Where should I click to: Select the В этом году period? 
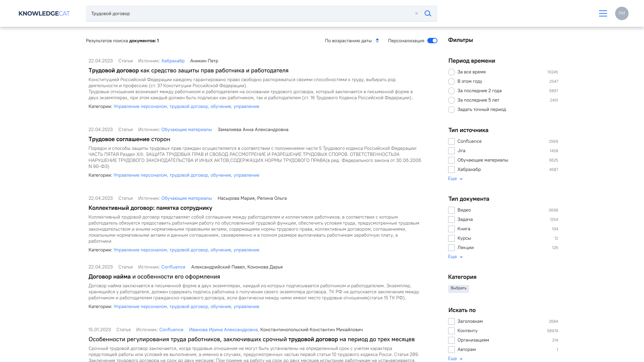[x=451, y=81]
